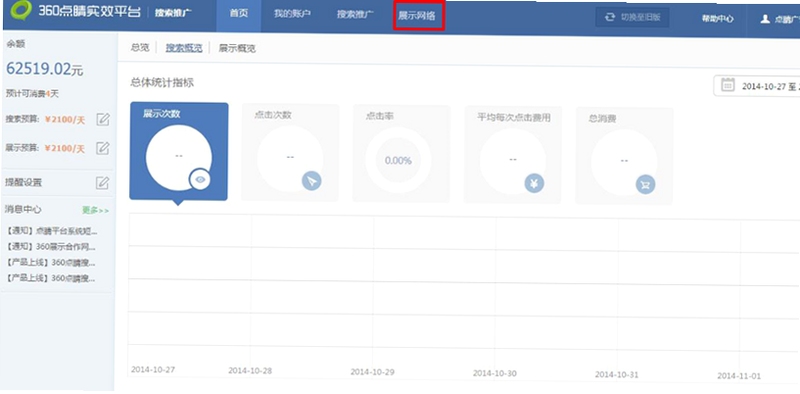Select the 展示次数 metric card
Image resolution: width=800 pixels, height=394 pixels.
(x=179, y=151)
